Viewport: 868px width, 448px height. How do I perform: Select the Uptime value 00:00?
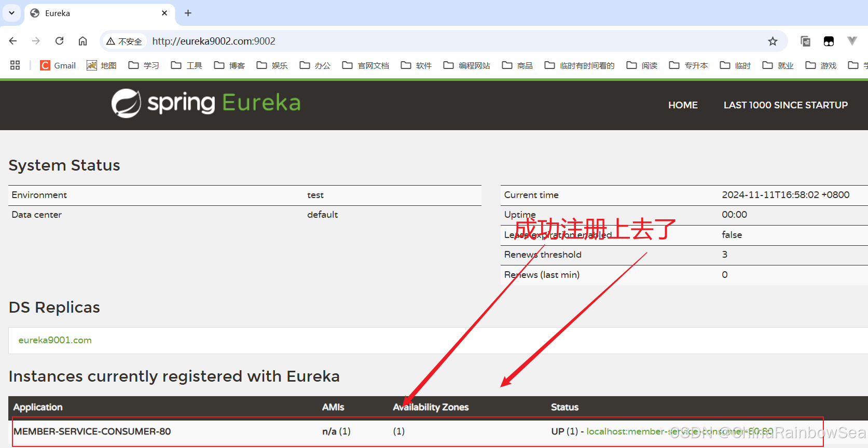click(x=734, y=215)
